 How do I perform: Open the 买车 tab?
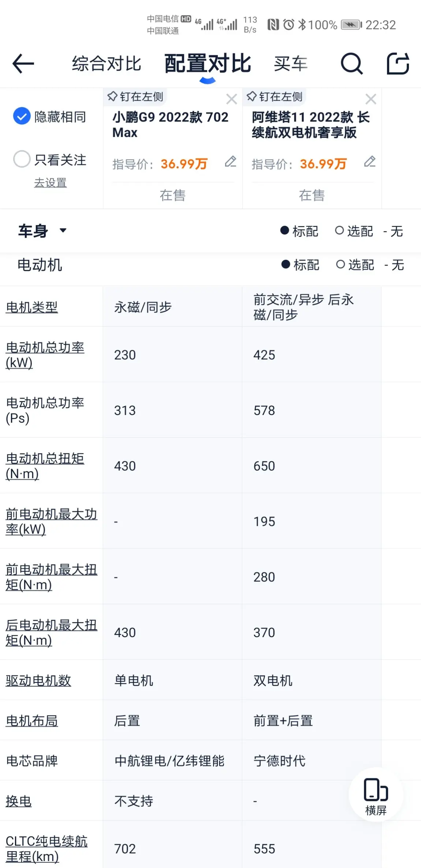pyautogui.click(x=291, y=64)
